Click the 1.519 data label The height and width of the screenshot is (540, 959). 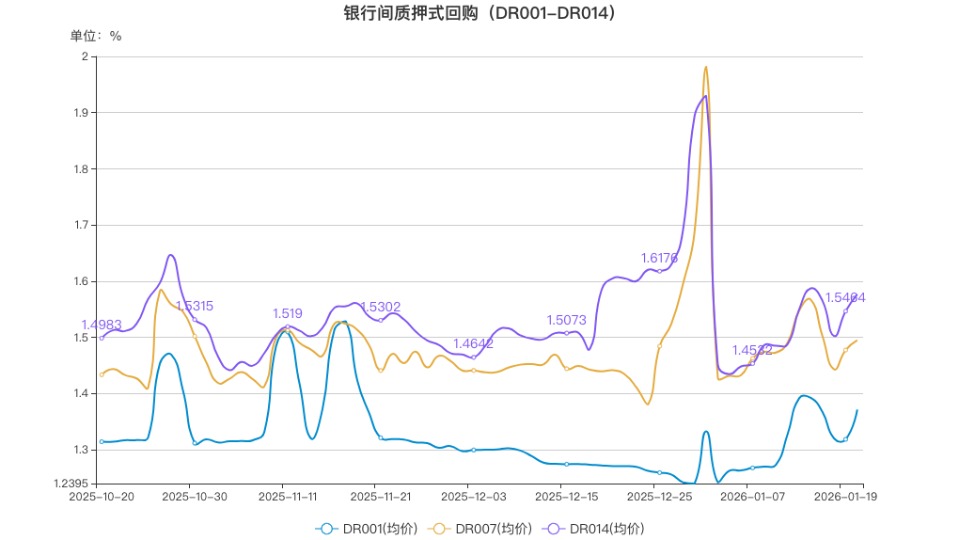(287, 313)
